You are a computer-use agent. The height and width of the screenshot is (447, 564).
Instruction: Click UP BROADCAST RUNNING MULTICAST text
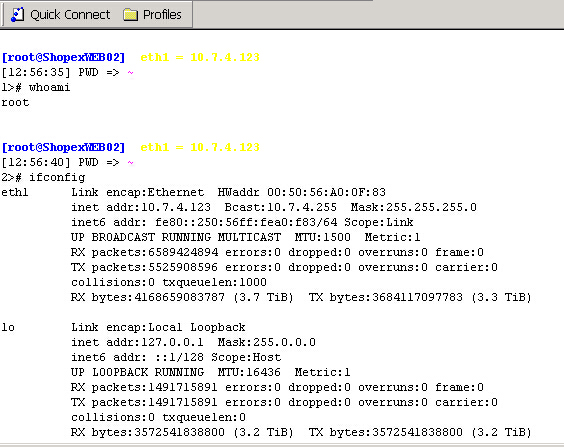(x=176, y=237)
